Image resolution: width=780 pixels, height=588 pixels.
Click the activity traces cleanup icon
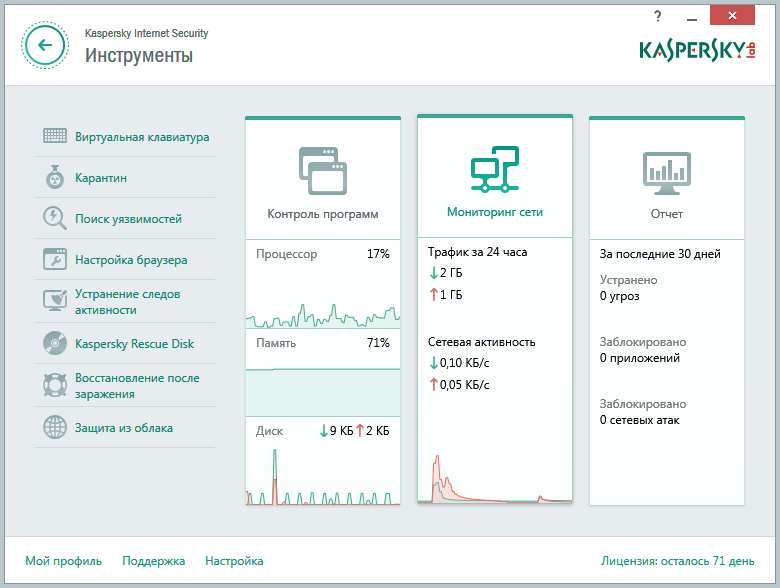55,300
